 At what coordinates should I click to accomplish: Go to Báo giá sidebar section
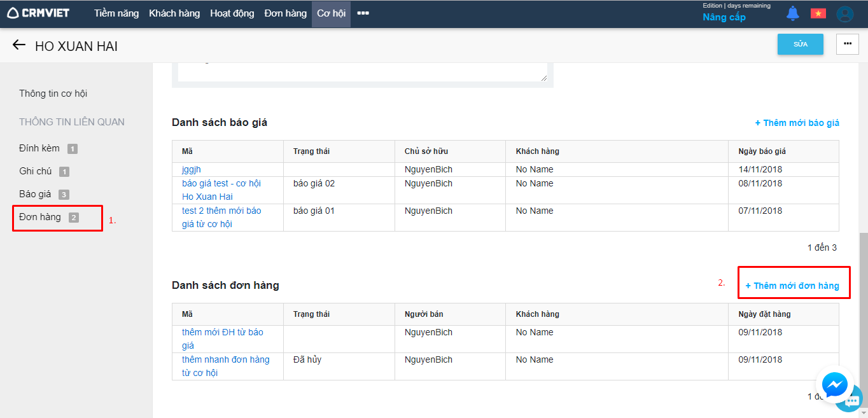pyautogui.click(x=35, y=194)
